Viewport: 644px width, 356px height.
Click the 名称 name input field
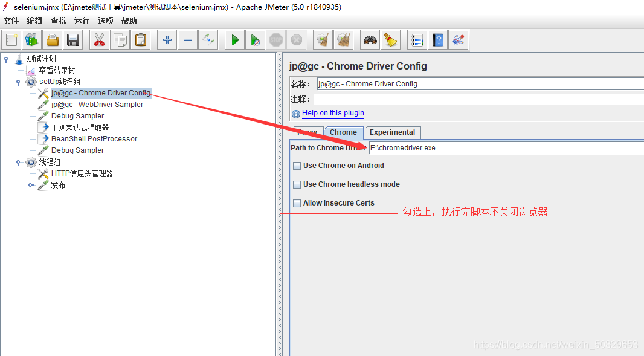480,84
